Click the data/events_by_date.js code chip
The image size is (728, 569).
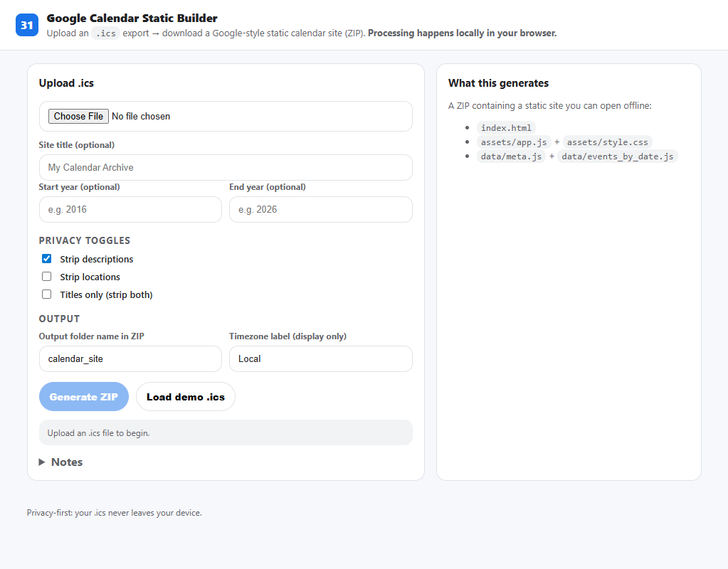point(618,156)
